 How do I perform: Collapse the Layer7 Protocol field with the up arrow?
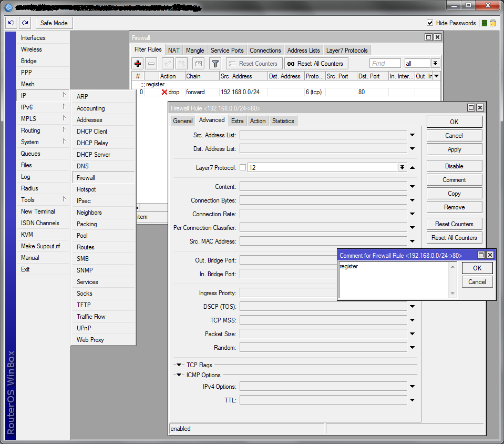(x=413, y=167)
